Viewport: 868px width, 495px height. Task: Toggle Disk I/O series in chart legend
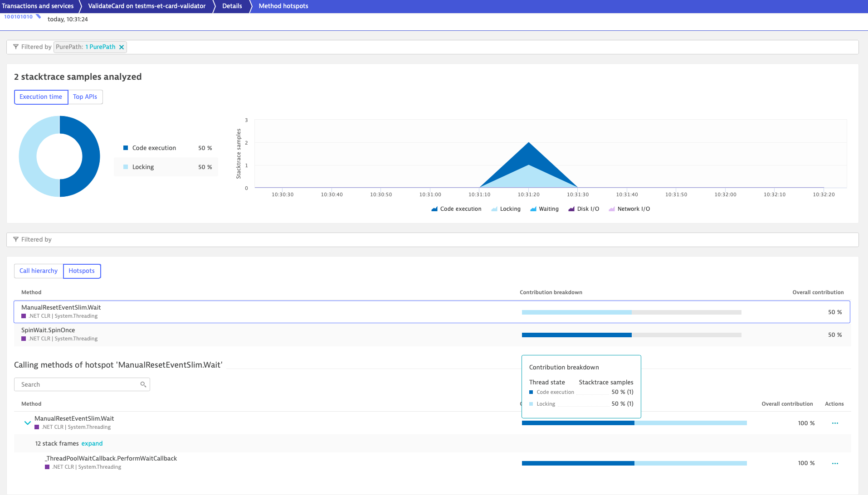click(584, 209)
